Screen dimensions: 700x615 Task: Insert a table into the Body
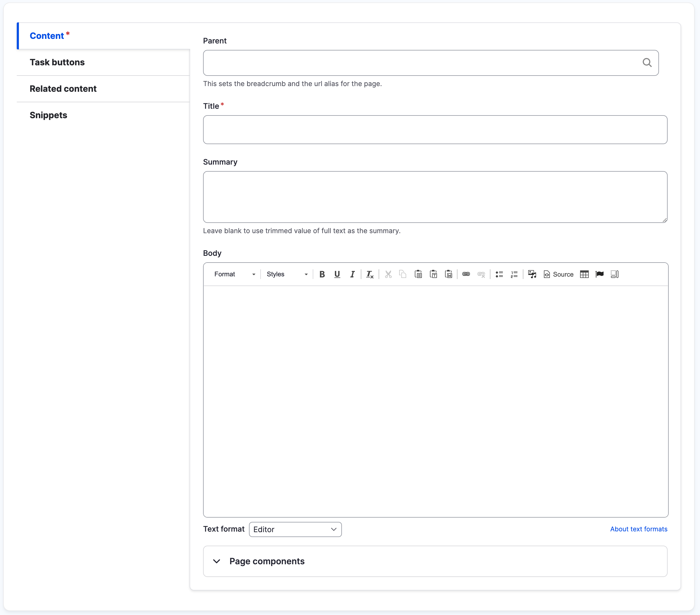pos(585,274)
